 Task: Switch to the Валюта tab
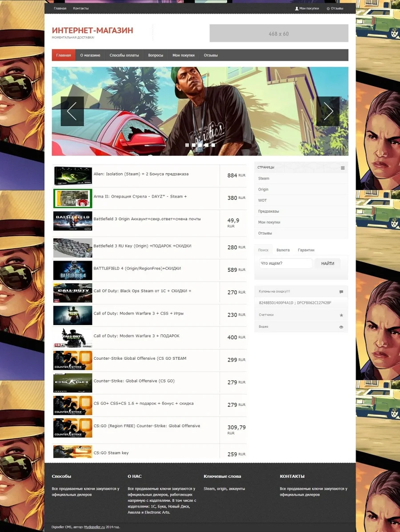(x=283, y=250)
